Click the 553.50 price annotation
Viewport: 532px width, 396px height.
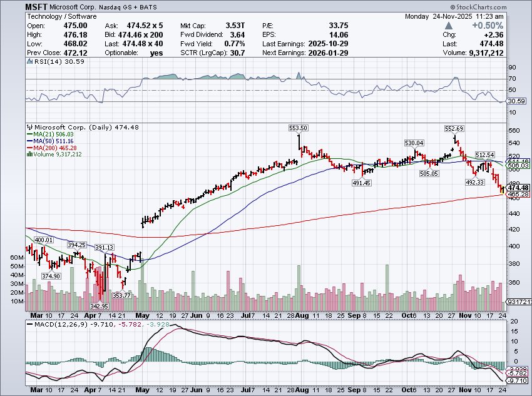(x=299, y=128)
